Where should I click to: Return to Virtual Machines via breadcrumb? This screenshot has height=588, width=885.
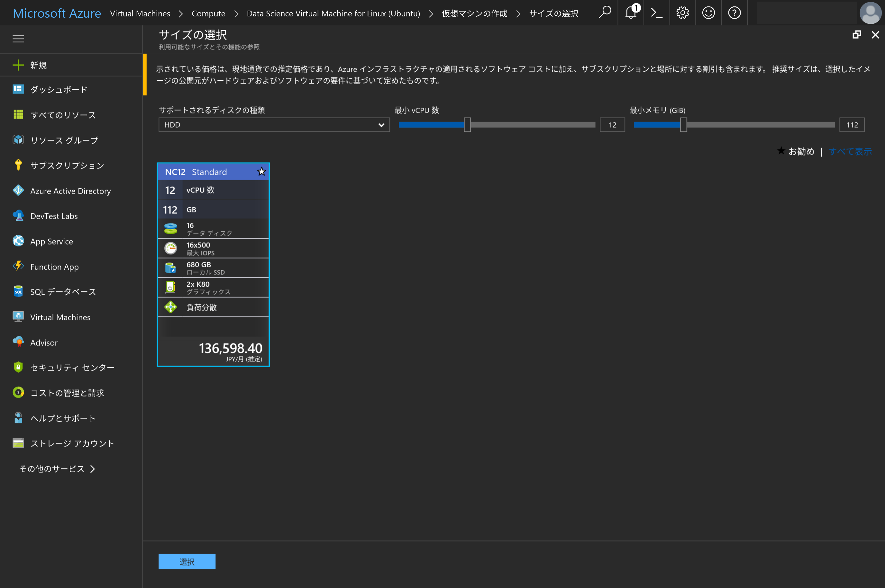(x=140, y=13)
